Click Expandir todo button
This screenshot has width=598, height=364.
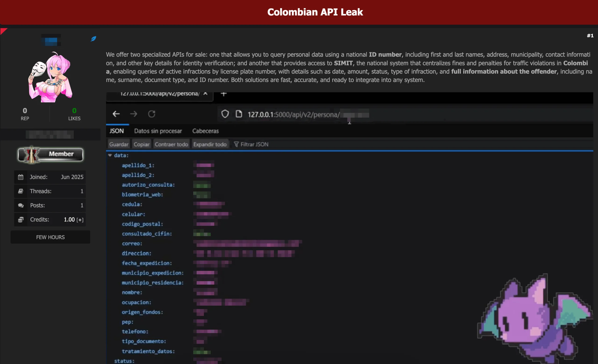[x=210, y=144]
